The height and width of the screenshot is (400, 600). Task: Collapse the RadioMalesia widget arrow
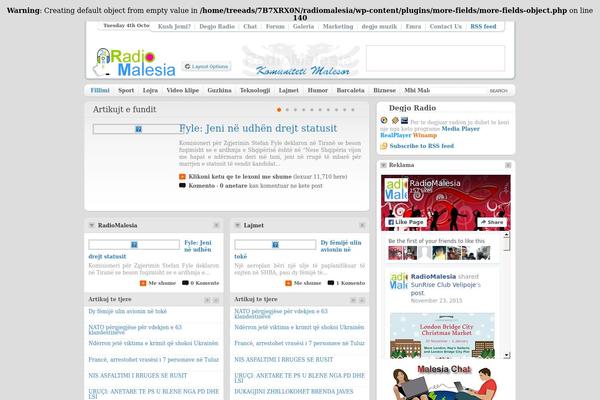point(91,225)
